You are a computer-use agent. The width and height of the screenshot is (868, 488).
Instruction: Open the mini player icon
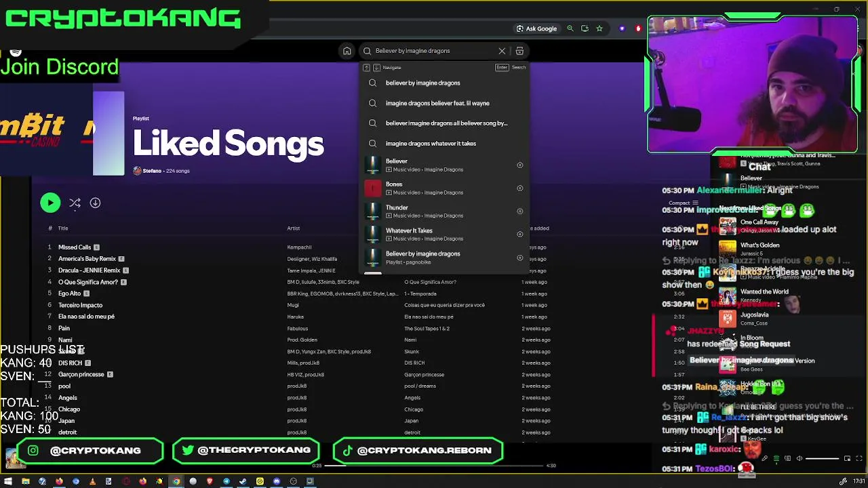click(848, 459)
